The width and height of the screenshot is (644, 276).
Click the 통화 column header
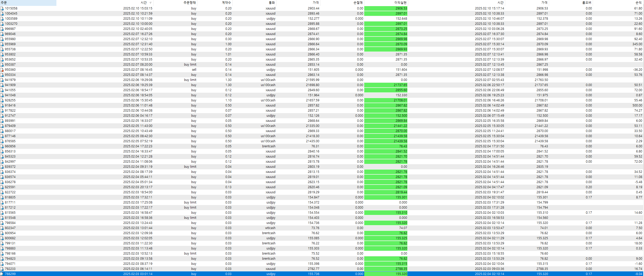(272, 3)
